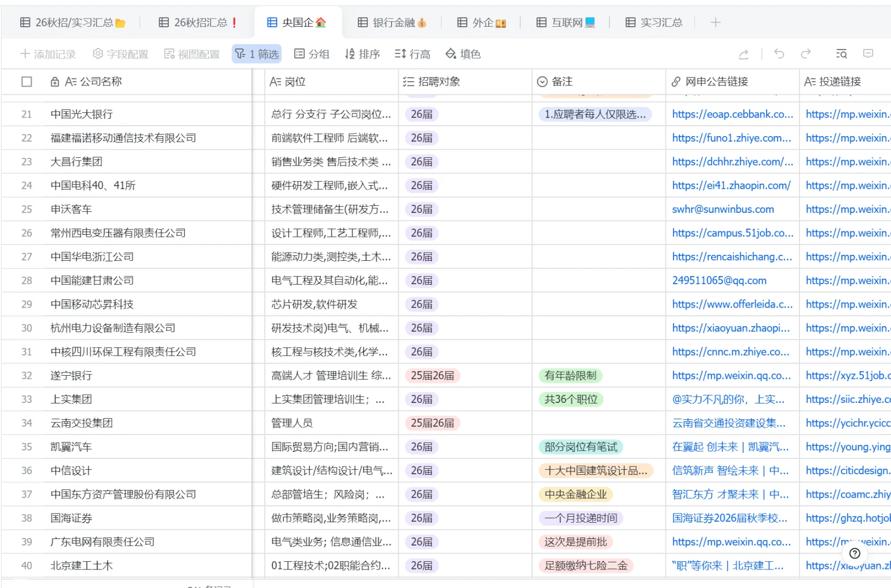Click the share arrow icon in toolbar

pos(743,54)
